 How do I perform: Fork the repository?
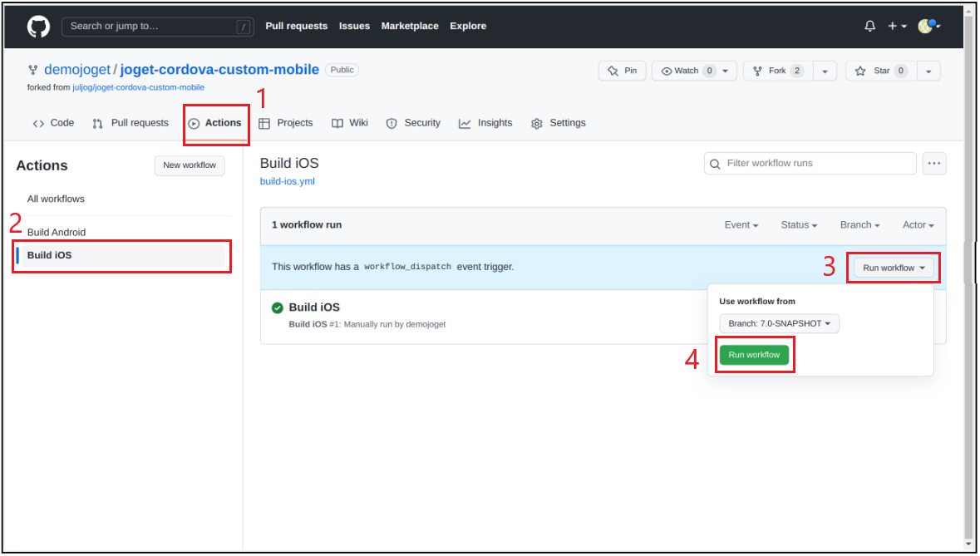click(778, 71)
